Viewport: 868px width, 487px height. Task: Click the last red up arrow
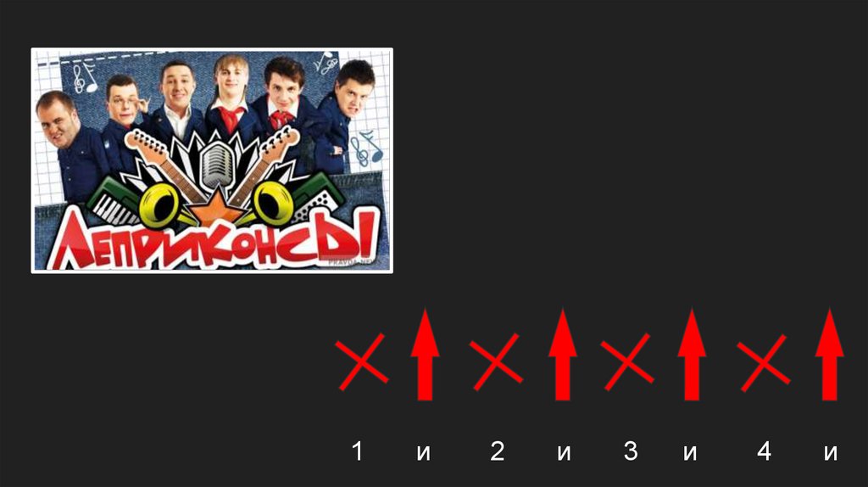click(829, 354)
